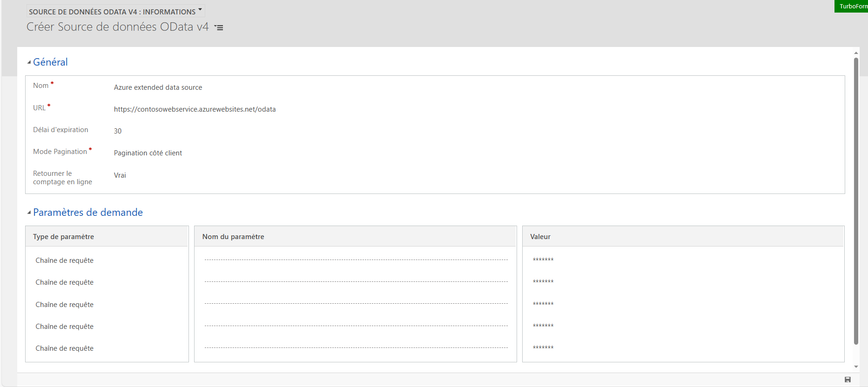Click the Retourner le comptage en ligne label
The height and width of the screenshot is (387, 868).
[x=62, y=178]
